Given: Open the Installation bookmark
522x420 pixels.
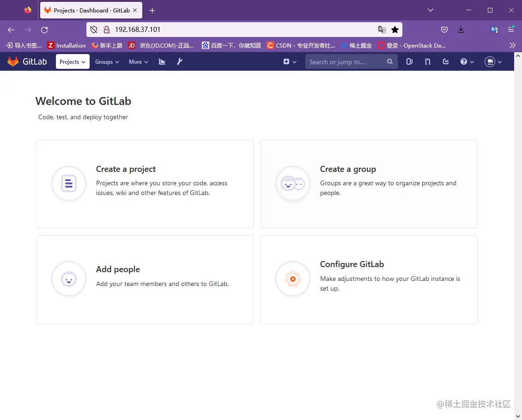Looking at the screenshot, I should (x=67, y=45).
